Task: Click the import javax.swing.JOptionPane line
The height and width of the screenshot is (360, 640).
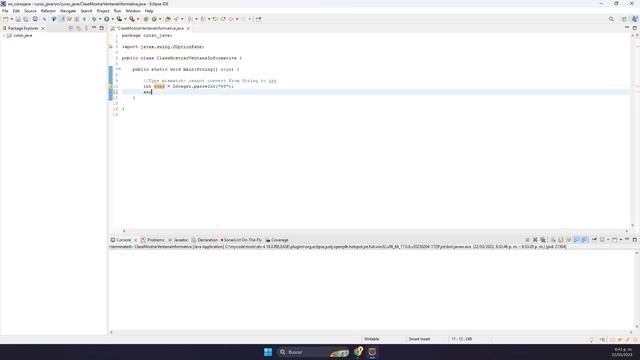Action: [x=163, y=47]
